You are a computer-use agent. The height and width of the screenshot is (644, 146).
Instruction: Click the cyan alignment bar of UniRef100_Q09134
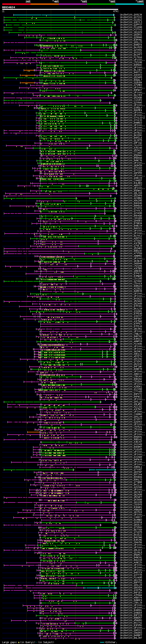pos(64,15)
